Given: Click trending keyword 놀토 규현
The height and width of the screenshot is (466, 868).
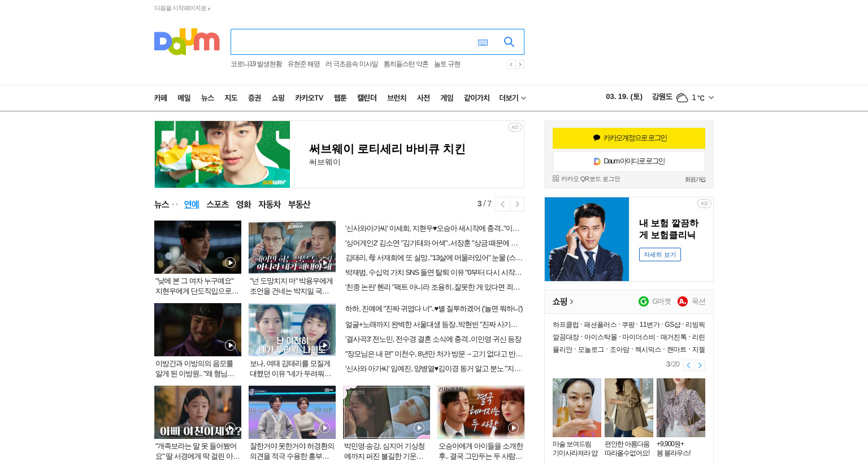Looking at the screenshot, I should [447, 64].
